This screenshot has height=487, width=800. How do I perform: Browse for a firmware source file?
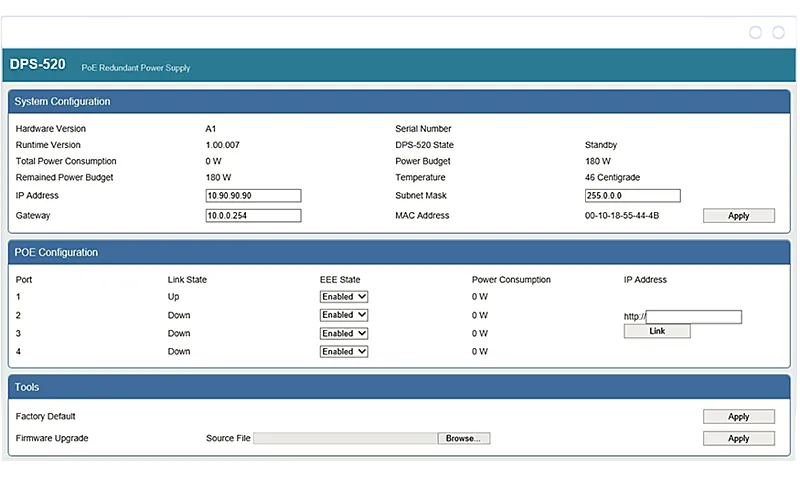click(x=463, y=439)
